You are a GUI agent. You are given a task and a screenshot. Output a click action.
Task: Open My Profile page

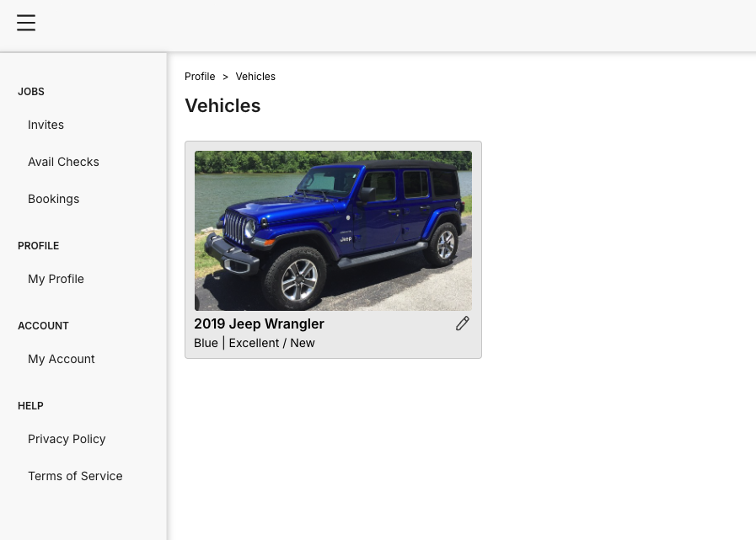pyautogui.click(x=56, y=279)
